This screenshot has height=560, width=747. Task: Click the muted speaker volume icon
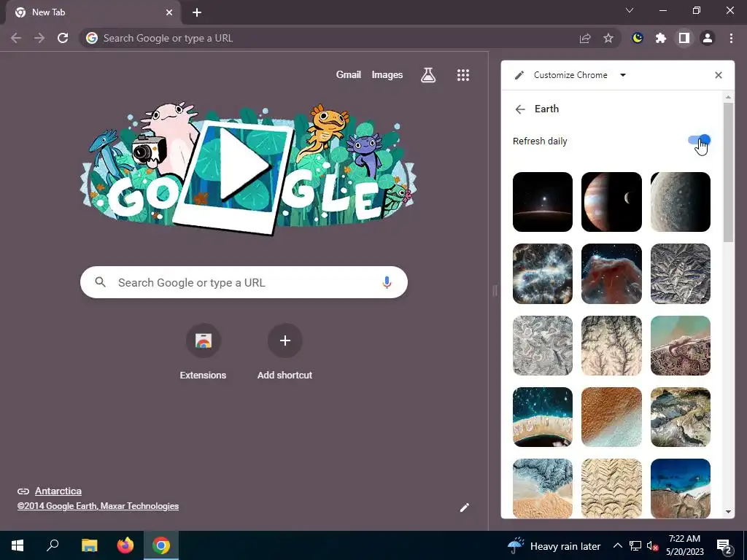coord(652,545)
